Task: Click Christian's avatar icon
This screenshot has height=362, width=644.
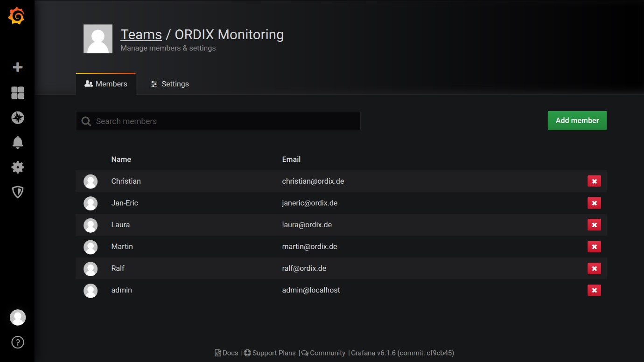Action: pos(91,181)
